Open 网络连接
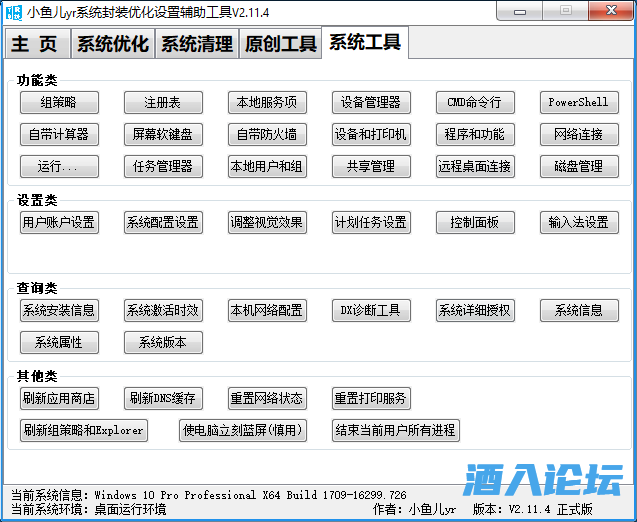This screenshot has height=522, width=637. pyautogui.click(x=579, y=134)
